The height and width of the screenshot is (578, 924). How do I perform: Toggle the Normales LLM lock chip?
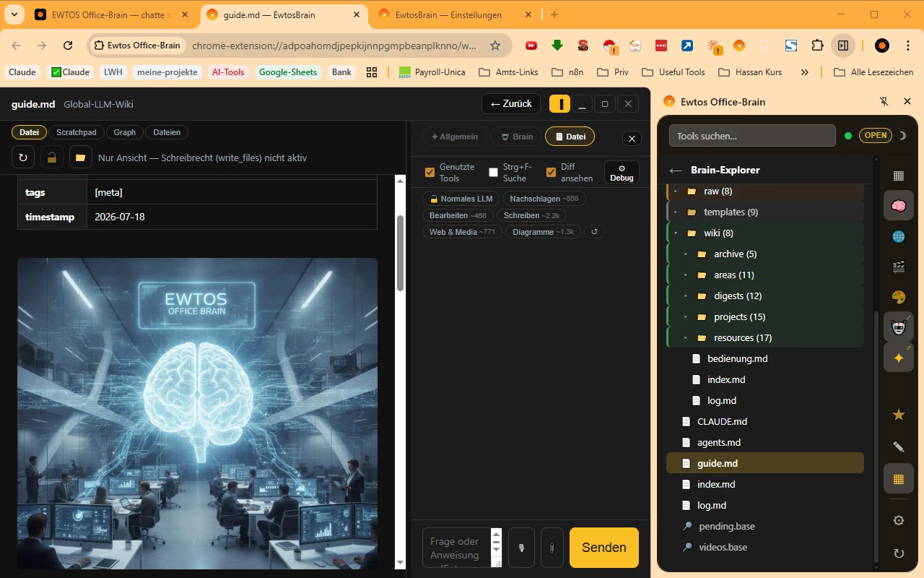461,199
